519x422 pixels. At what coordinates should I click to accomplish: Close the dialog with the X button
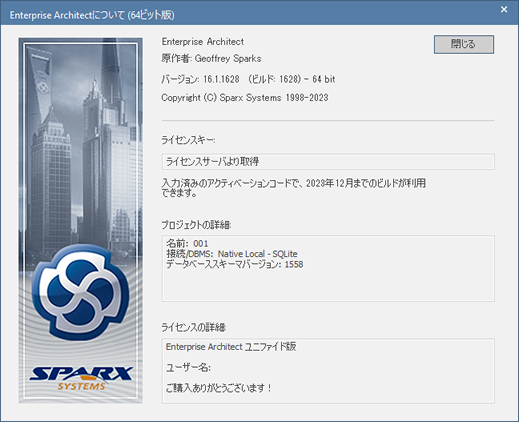[x=504, y=10]
